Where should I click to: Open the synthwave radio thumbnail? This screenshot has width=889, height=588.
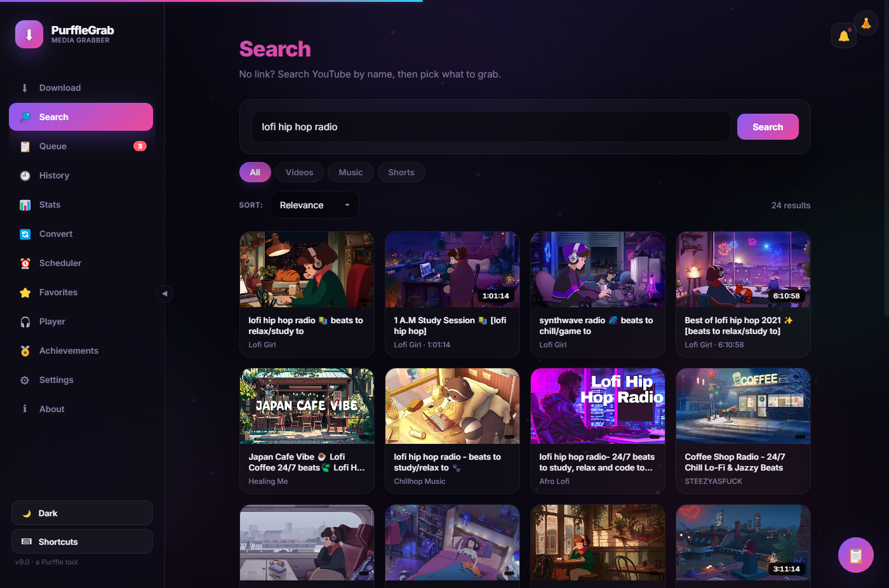coord(598,269)
